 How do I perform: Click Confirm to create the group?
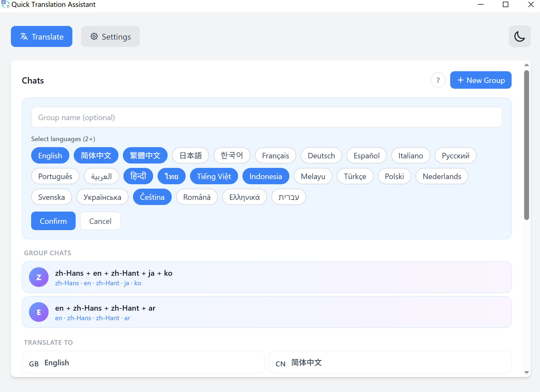point(53,221)
